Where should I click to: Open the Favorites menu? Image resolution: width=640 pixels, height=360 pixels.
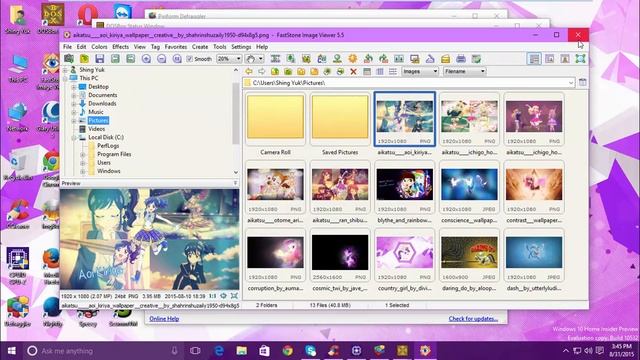point(176,47)
